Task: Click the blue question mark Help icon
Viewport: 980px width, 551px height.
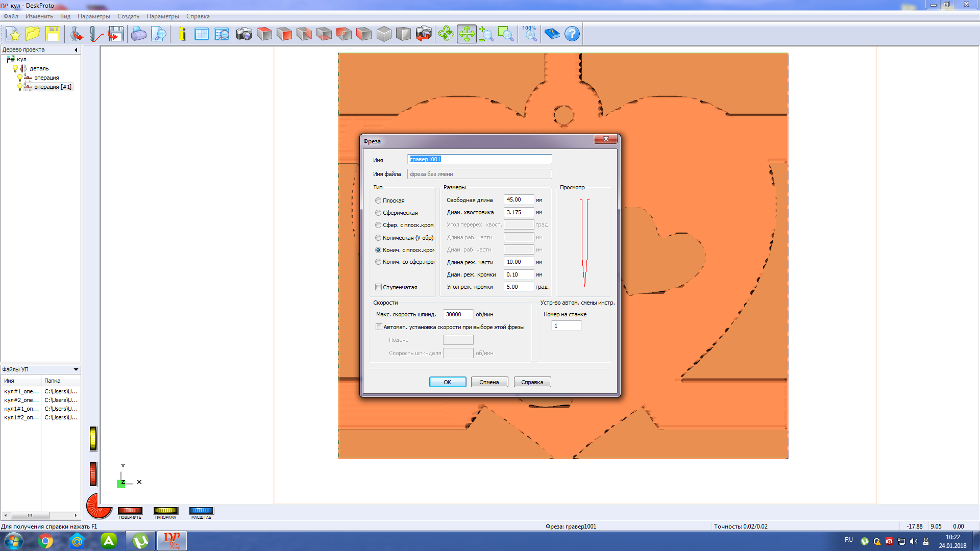Action: 572,34
